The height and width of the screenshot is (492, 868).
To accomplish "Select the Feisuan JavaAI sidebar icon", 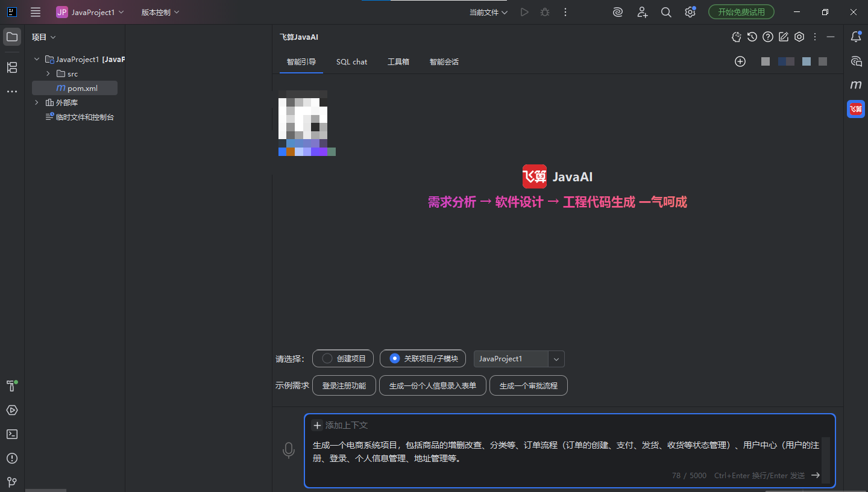I will click(x=856, y=109).
